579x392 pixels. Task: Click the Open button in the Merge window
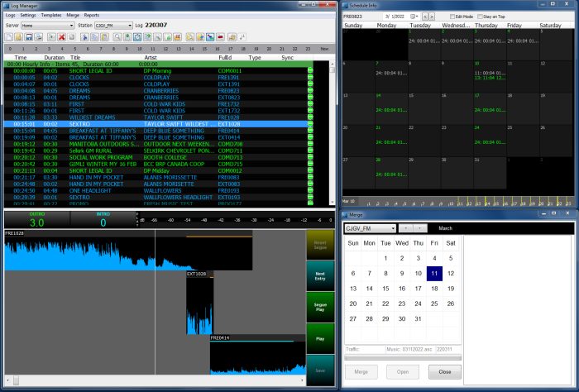pyautogui.click(x=403, y=371)
